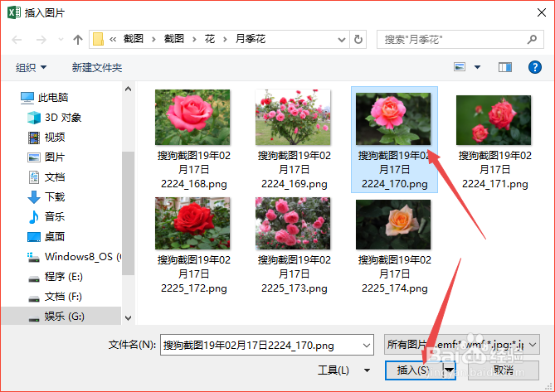This screenshot has width=555, height=392.
Task: Select first 截图 breadcrumb in path
Action: coord(133,38)
